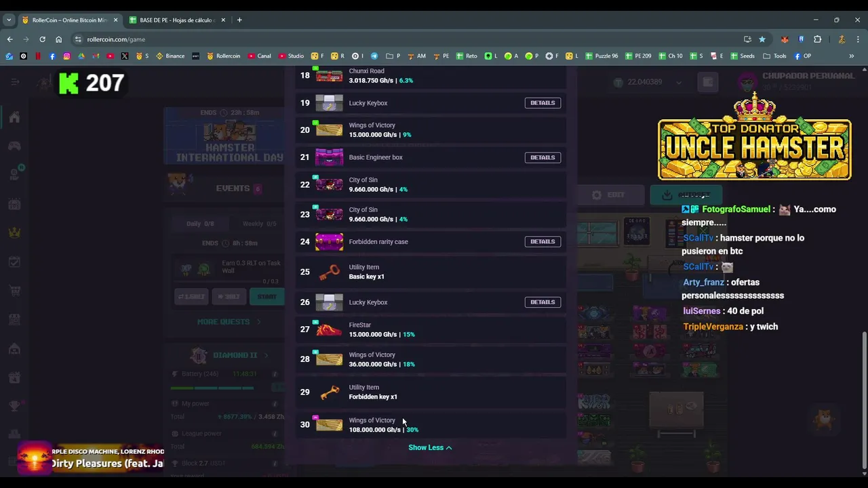Image resolution: width=868 pixels, height=488 pixels.
Task: Click DETAILS for row 19 Lucky Keybox
Action: (x=542, y=103)
